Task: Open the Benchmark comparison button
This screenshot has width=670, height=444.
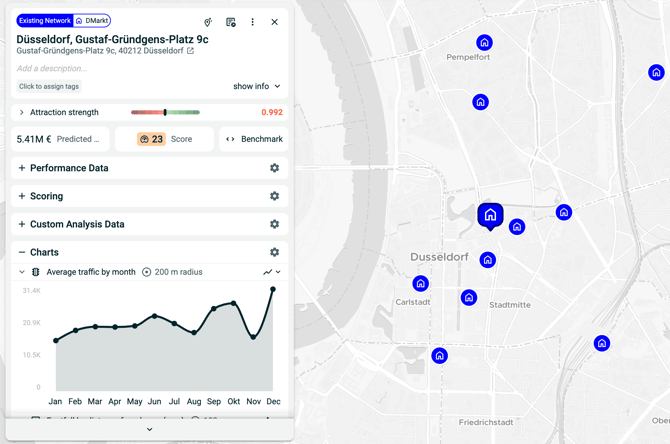Action: 254,139
